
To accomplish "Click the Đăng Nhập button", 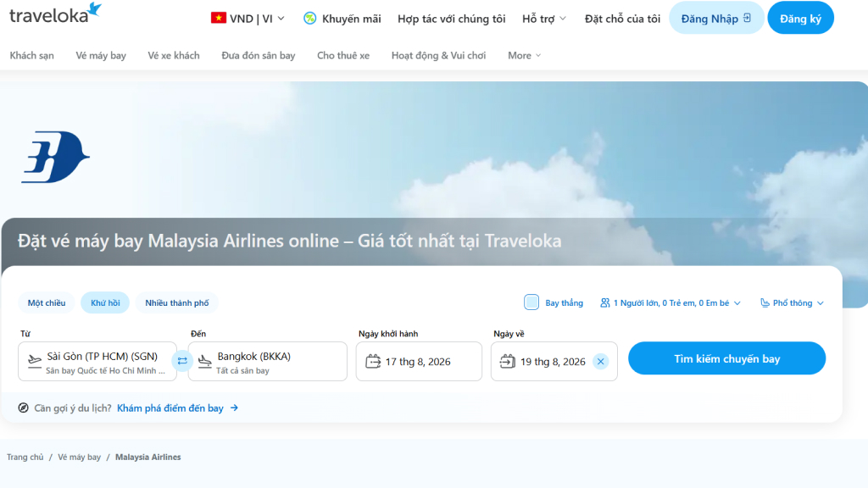I will point(716,18).
